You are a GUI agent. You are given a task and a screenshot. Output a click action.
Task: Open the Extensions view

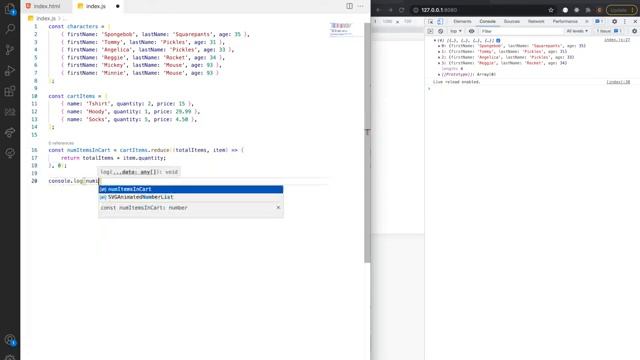pos(10,91)
